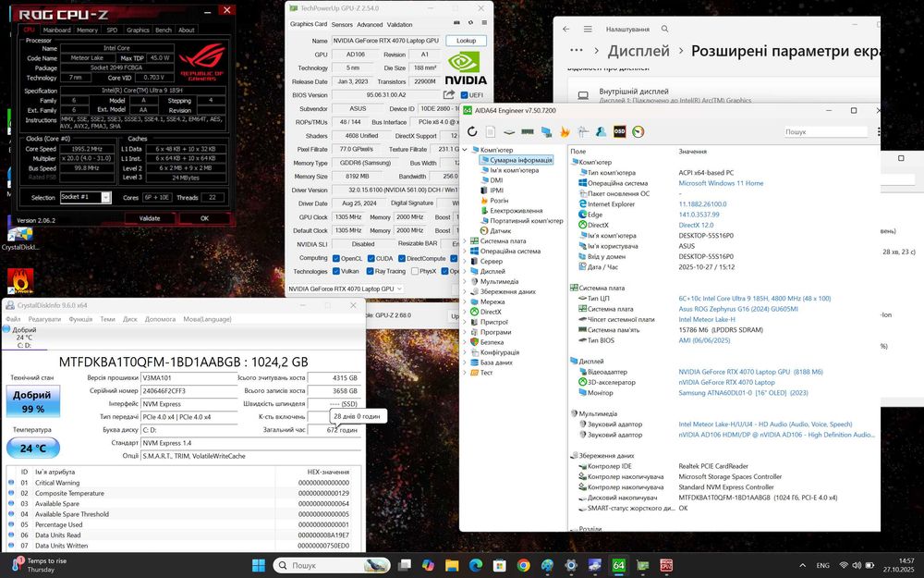Viewport: 924px width, 578px height.
Task: Open Google Chrome from the taskbar
Action: 523,565
